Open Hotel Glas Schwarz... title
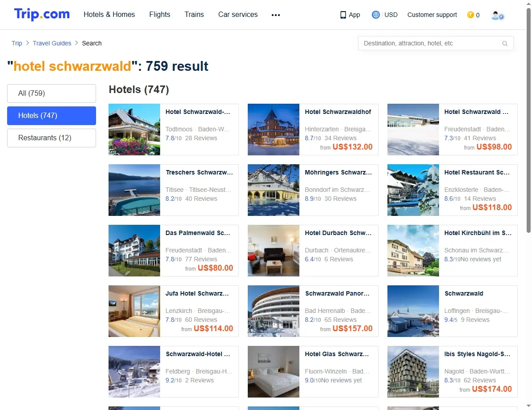 click(x=337, y=353)
